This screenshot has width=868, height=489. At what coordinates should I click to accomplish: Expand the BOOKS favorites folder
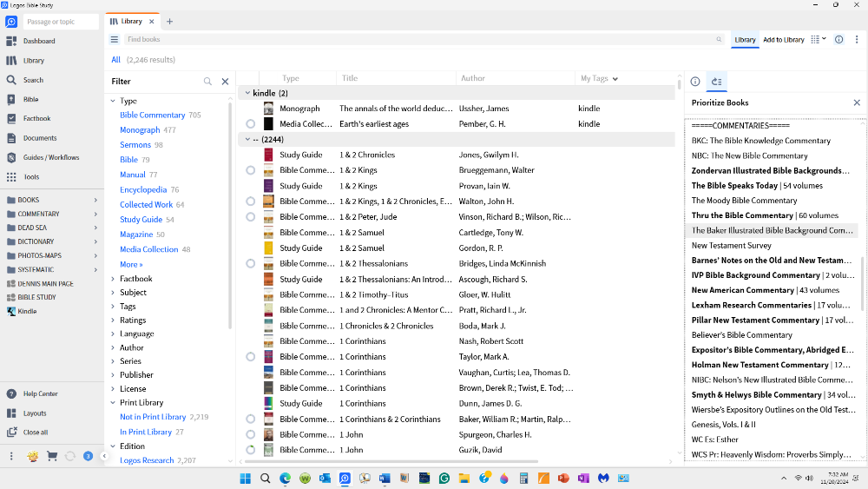[95, 200]
